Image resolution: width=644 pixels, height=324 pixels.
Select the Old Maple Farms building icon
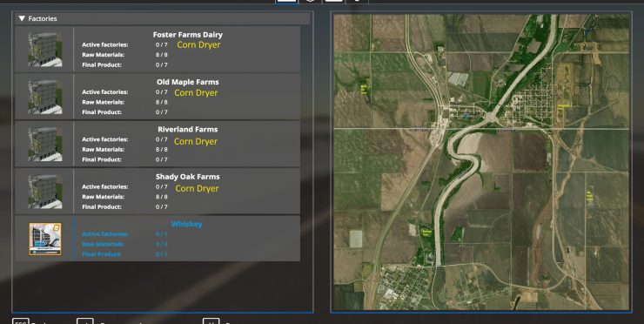pos(45,97)
